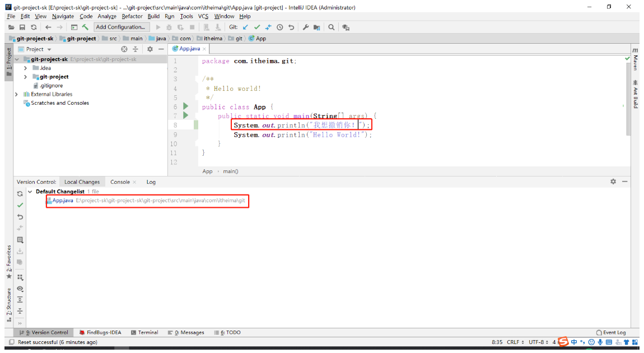Open the Refactor menu
Viewport: 644px width, 353px height.
pos(132,16)
